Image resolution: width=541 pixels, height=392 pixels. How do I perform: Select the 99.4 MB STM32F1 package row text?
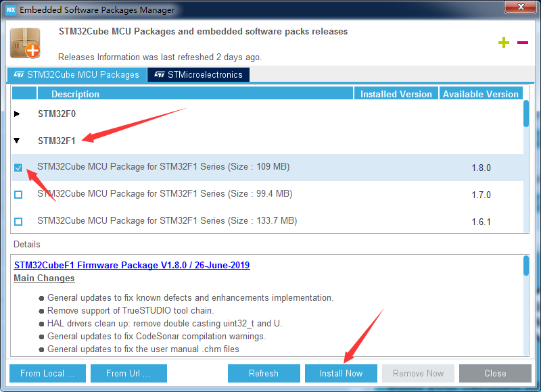coord(164,193)
